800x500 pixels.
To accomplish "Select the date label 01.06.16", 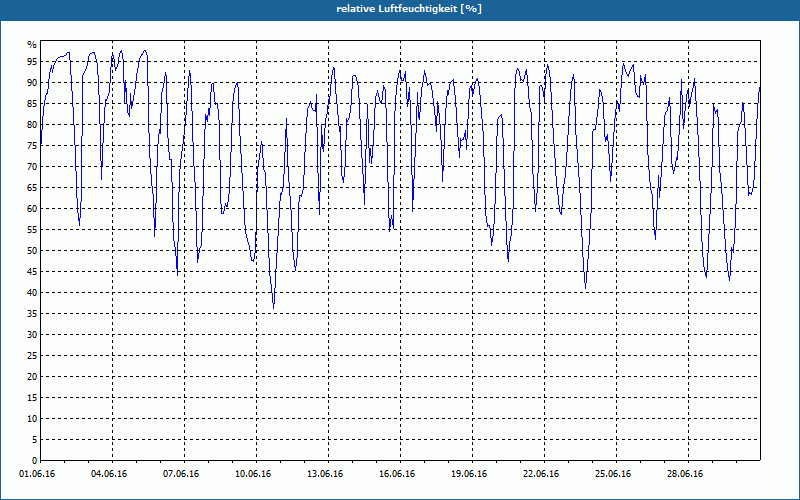I will click(x=37, y=474).
